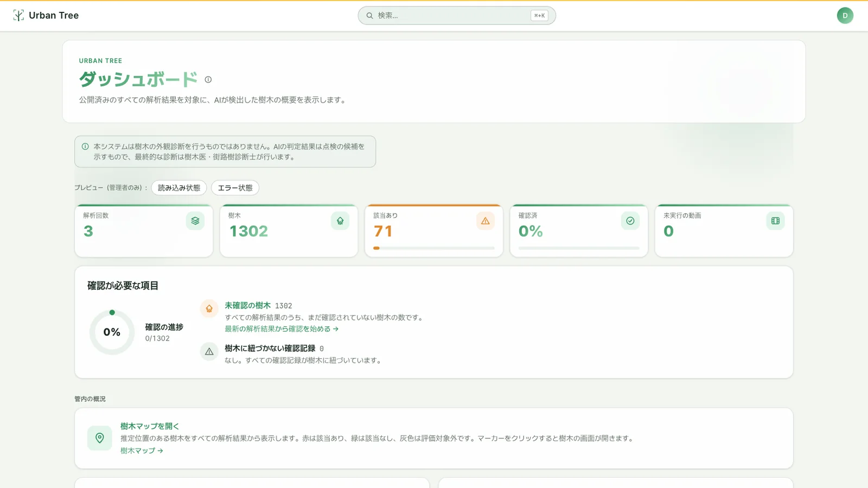This screenshot has width=868, height=488.
Task: Click the 管内の概況 section label
Action: click(90, 399)
